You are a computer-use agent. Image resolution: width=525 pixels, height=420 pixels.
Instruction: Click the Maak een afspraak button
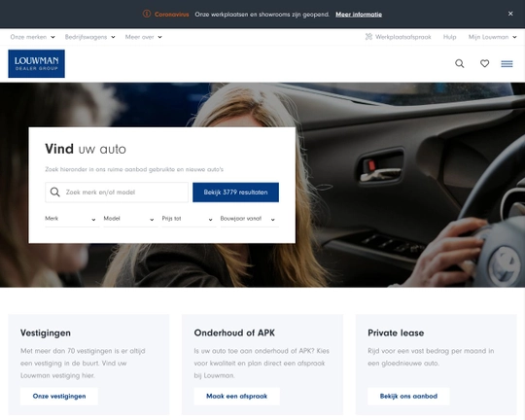pos(236,397)
